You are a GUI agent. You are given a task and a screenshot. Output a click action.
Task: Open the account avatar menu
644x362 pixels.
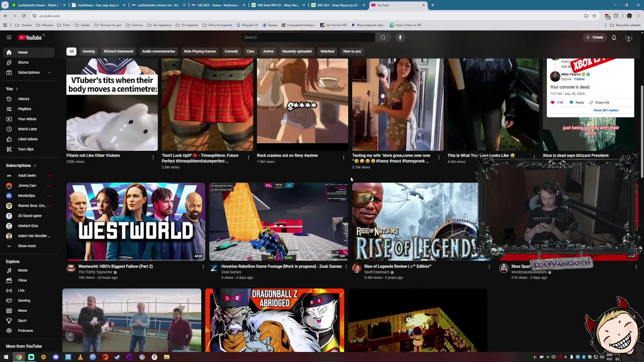click(x=628, y=37)
